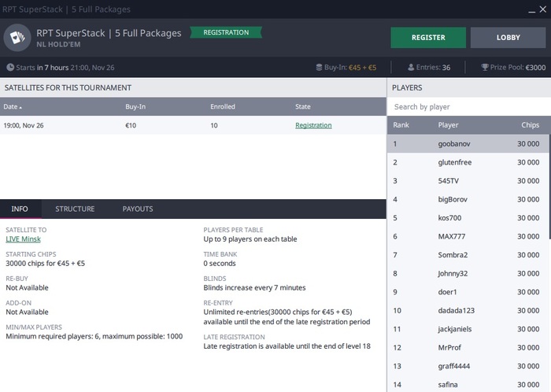Click the players list vertical scrollbar
Image resolution: width=551 pixels, height=392 pixels.
pos(549,187)
